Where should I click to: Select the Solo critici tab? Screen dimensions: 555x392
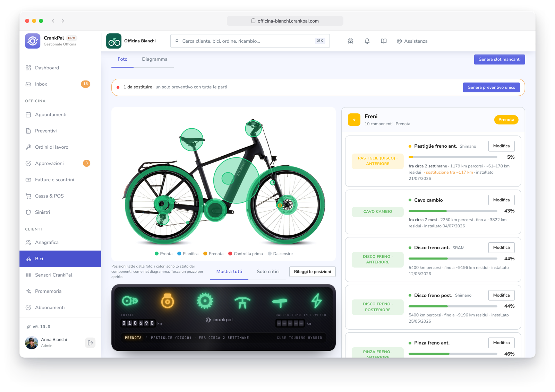click(268, 271)
